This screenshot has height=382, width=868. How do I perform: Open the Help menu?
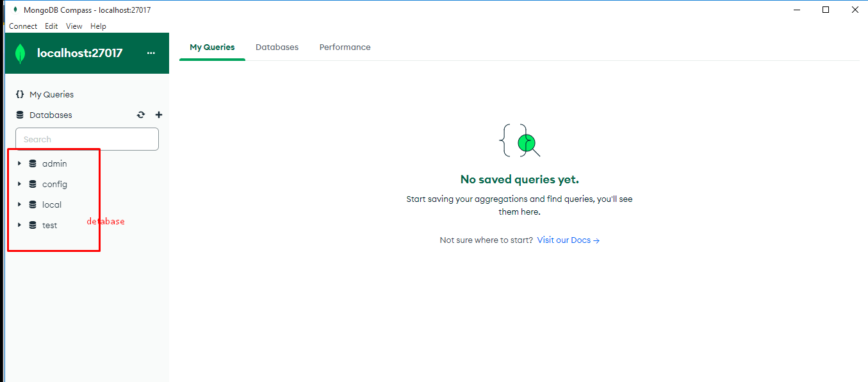(x=98, y=26)
